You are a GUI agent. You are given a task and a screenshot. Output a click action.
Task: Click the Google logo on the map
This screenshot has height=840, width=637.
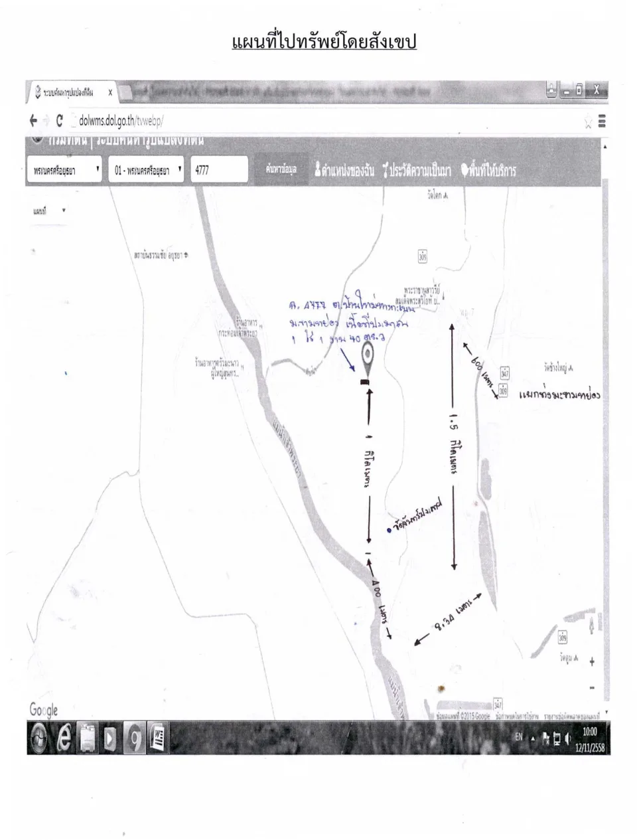pyautogui.click(x=44, y=710)
